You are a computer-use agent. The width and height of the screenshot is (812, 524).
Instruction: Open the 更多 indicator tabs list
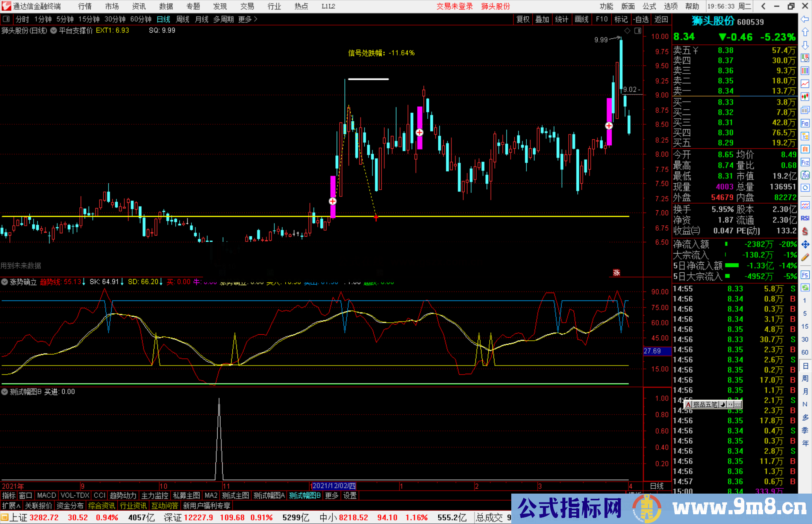pyautogui.click(x=331, y=495)
